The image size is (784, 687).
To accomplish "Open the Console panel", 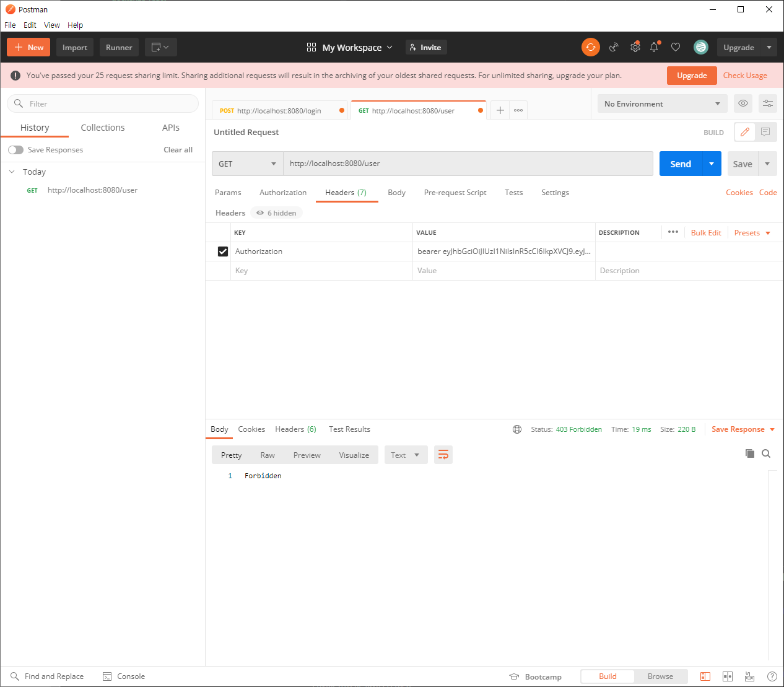I will [124, 676].
